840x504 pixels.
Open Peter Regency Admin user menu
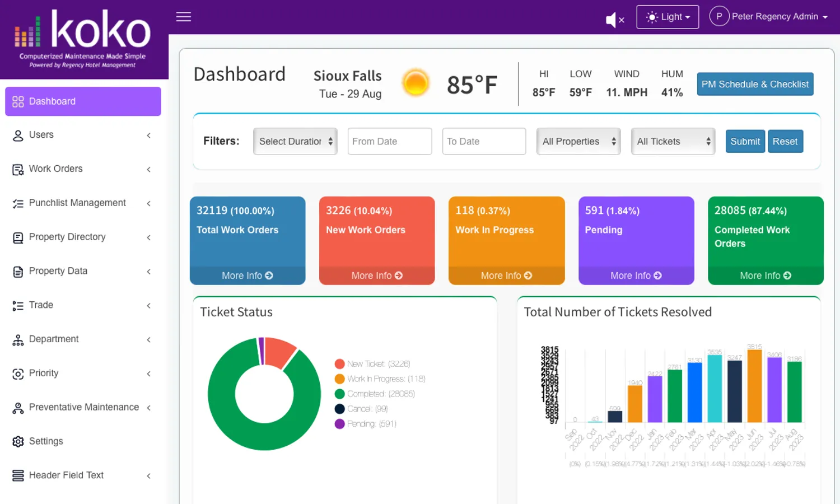[x=768, y=17]
